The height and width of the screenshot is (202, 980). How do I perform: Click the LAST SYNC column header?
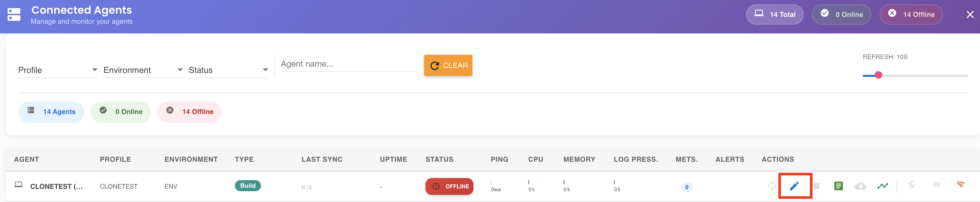[x=322, y=159]
